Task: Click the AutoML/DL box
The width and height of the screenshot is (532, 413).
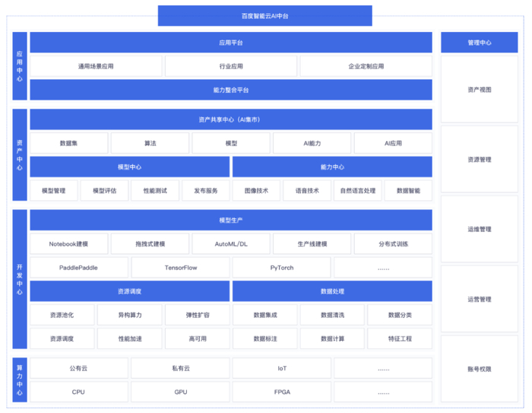Action: tap(231, 244)
